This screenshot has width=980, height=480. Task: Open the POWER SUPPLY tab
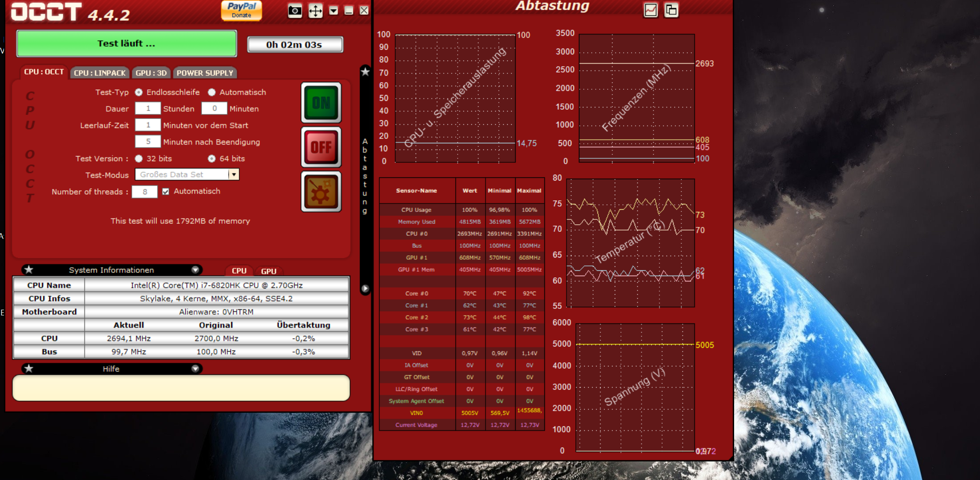pos(205,73)
